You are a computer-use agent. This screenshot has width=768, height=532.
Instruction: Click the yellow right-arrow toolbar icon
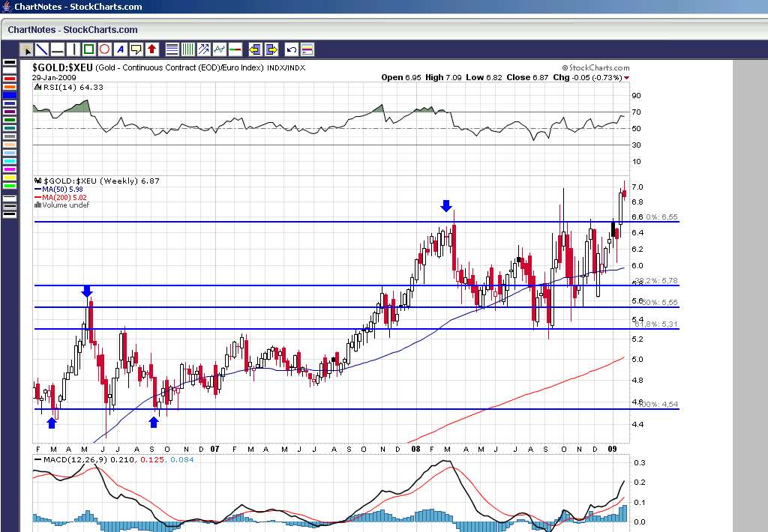[x=271, y=49]
